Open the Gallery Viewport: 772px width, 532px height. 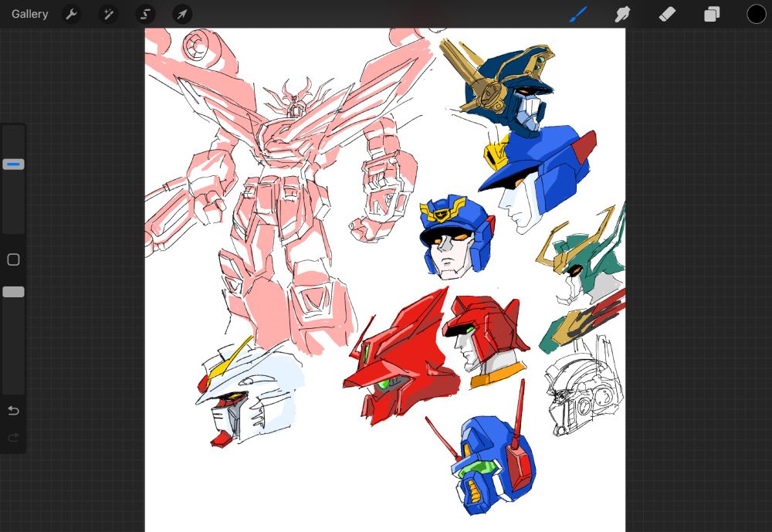(29, 15)
